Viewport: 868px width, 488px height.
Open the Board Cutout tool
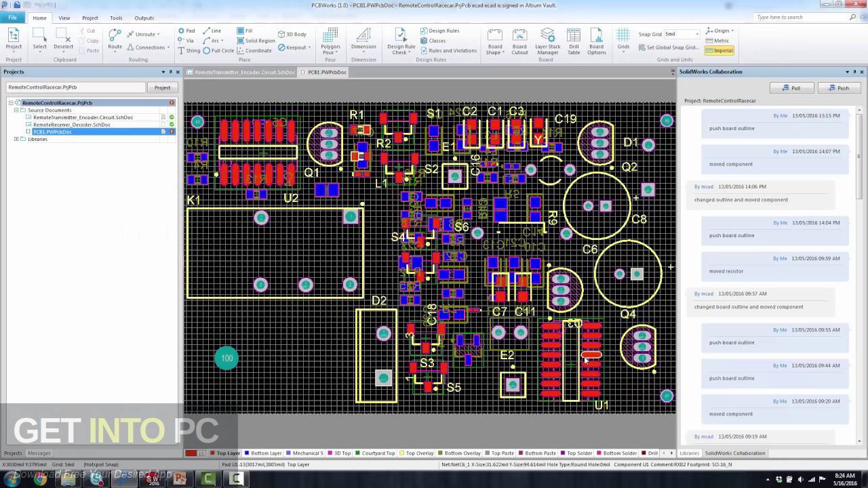pyautogui.click(x=519, y=42)
